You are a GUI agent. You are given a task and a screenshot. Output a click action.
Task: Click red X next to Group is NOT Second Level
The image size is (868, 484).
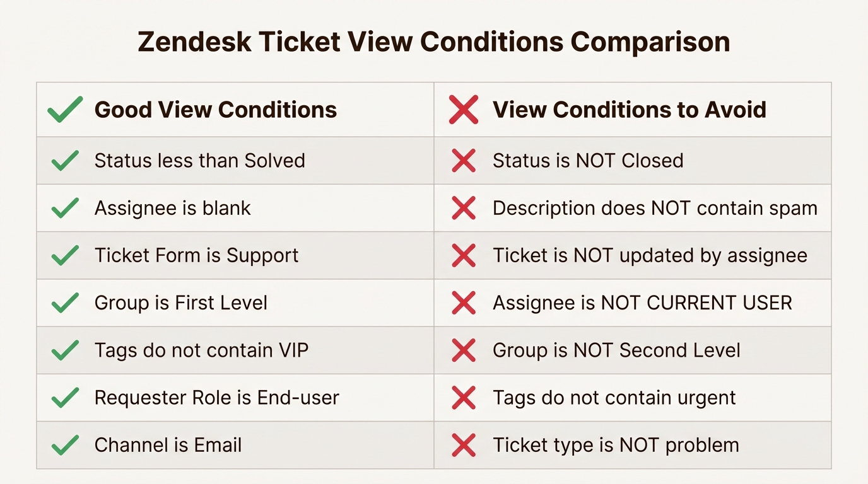coord(464,350)
